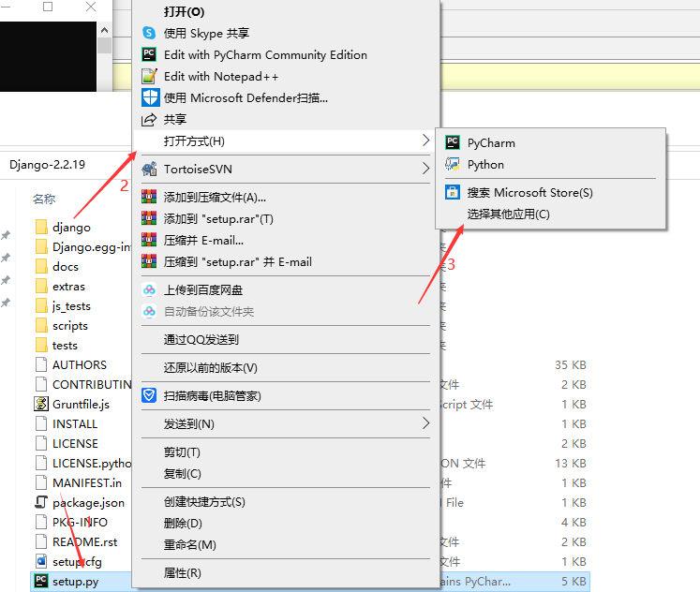The image size is (700, 592).
Task: Click the 35 KB size cell
Action: (571, 365)
